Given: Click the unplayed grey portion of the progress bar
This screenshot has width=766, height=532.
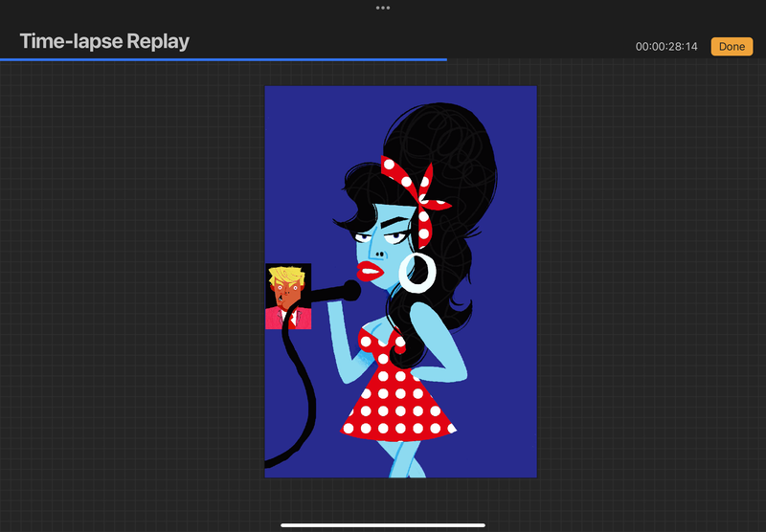Looking at the screenshot, I should pos(603,59).
